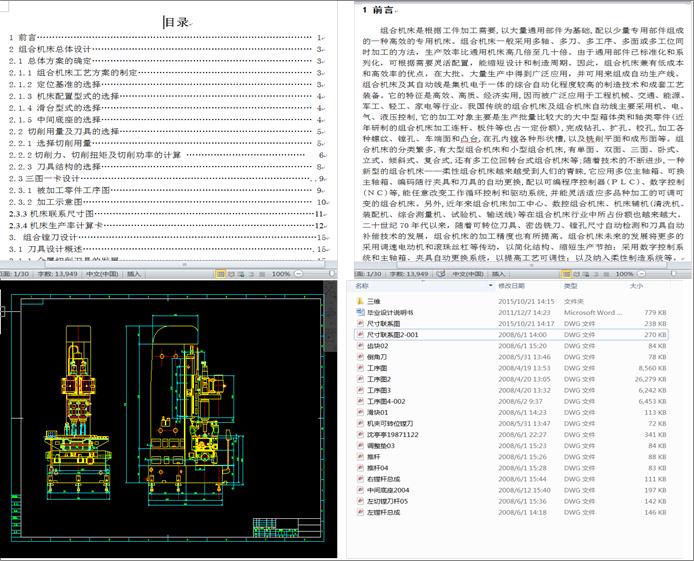
Task: Select the DWG icon for 左镗杆总成
Action: (360, 512)
